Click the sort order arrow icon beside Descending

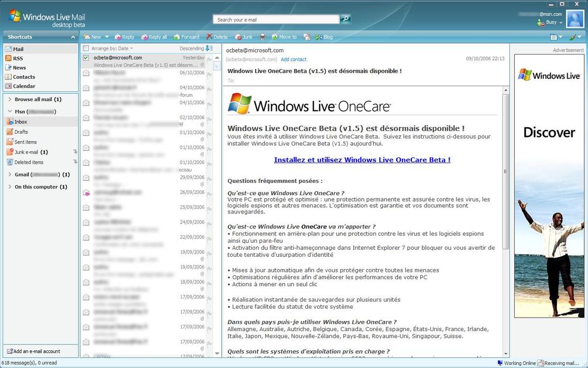click(x=209, y=48)
